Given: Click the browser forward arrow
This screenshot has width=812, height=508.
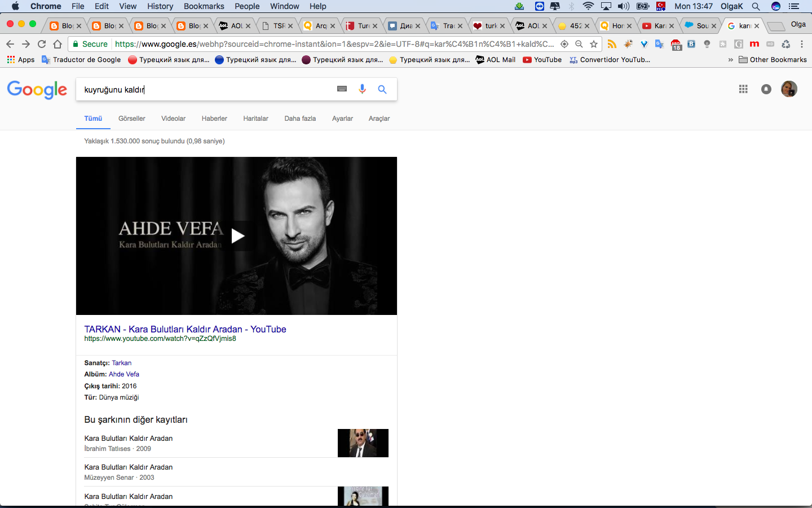Looking at the screenshot, I should click(26, 44).
